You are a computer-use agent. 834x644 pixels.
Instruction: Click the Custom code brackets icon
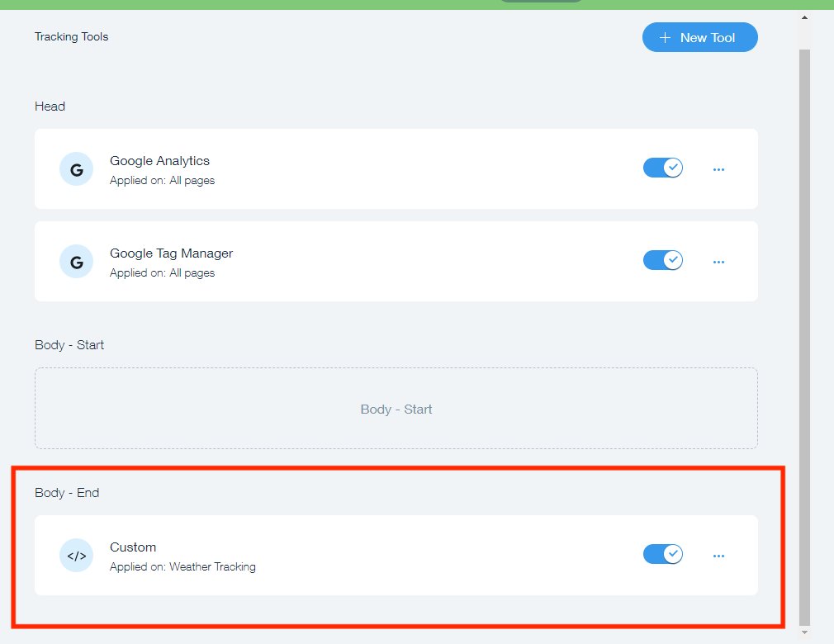pyautogui.click(x=76, y=556)
